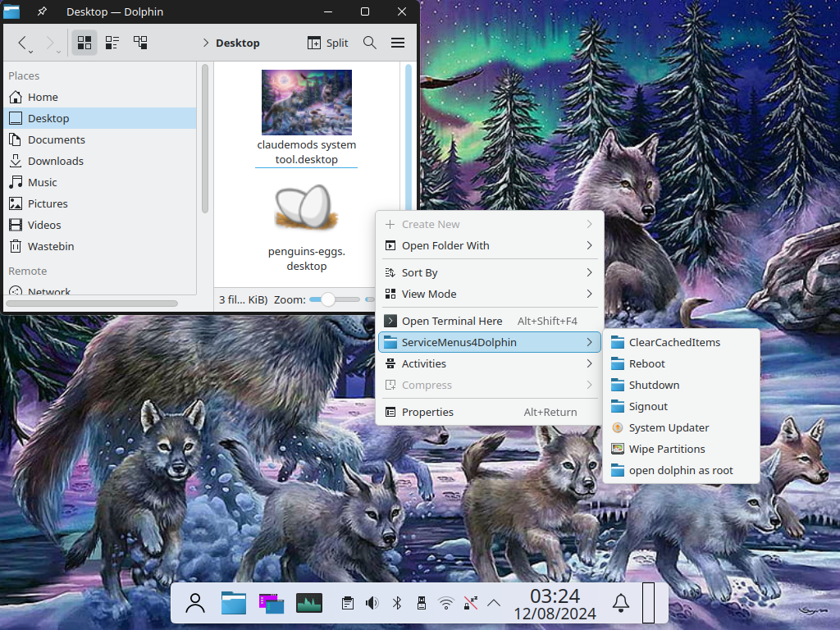Open Wi-Fi network tray icon
The height and width of the screenshot is (630, 840).
tap(445, 603)
